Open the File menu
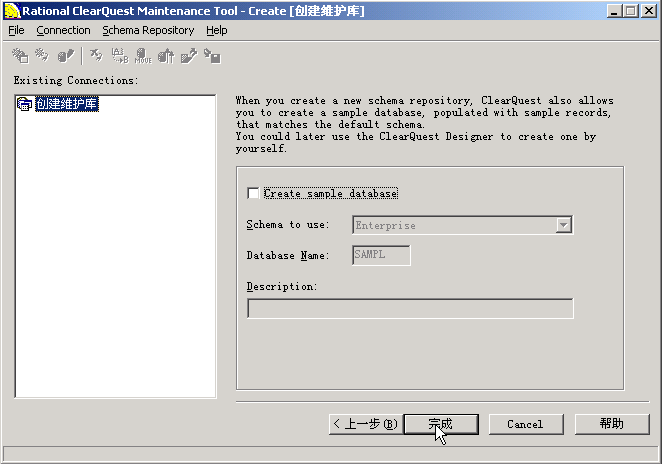This screenshot has height=464, width=662. (x=16, y=30)
